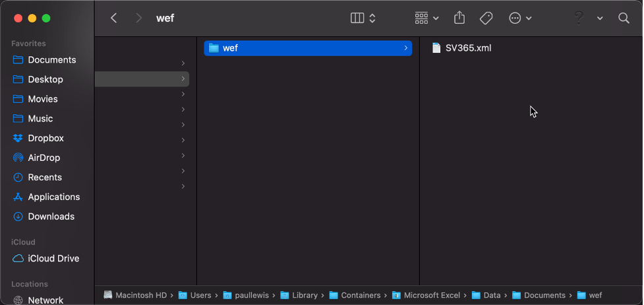Image resolution: width=644 pixels, height=305 pixels.
Task: Open the Action ellipsis menu
Action: click(x=520, y=18)
